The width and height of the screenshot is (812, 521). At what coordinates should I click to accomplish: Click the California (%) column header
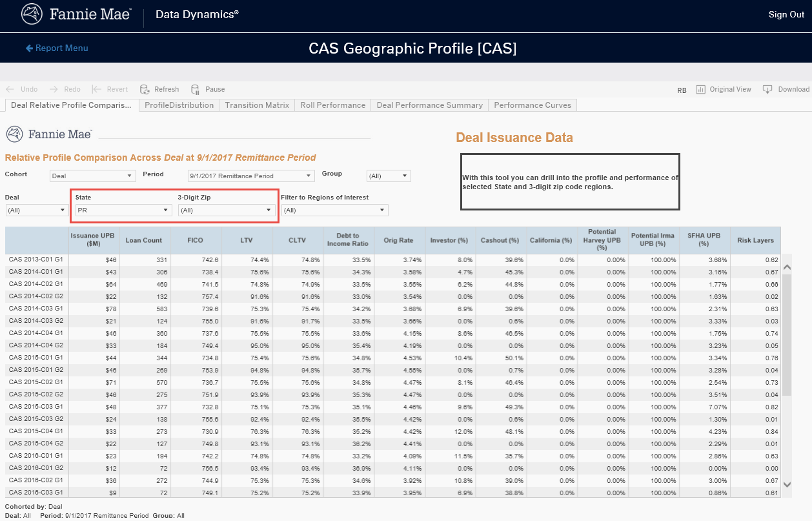point(551,240)
